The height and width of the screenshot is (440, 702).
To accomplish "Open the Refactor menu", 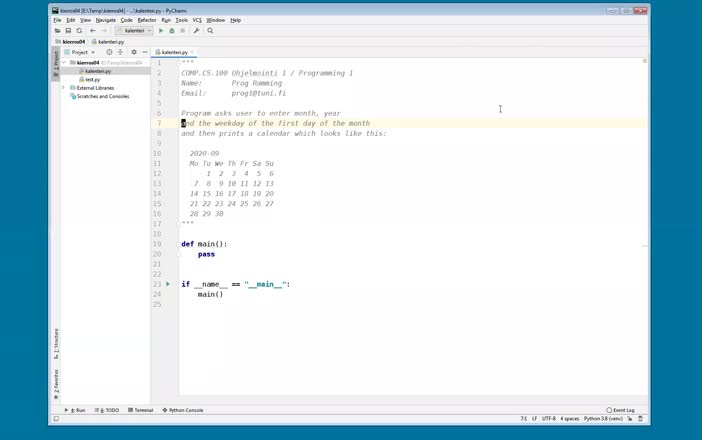I will pos(147,20).
